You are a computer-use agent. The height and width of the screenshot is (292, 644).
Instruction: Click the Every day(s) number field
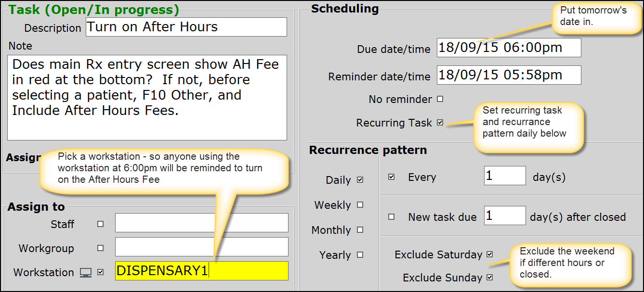504,176
